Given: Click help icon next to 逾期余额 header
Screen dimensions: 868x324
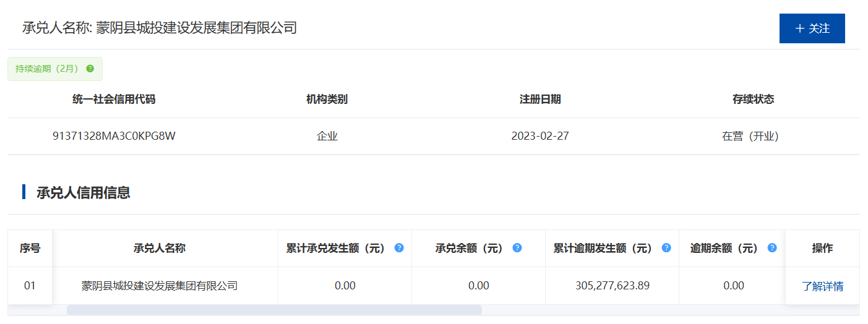Looking at the screenshot, I should pyautogui.click(x=772, y=248).
